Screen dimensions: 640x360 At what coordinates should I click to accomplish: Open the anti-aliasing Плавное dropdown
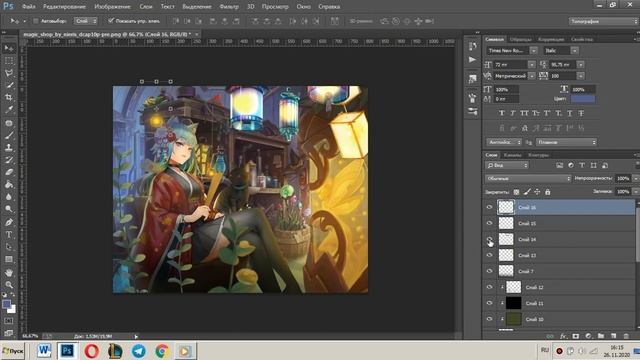[566, 142]
